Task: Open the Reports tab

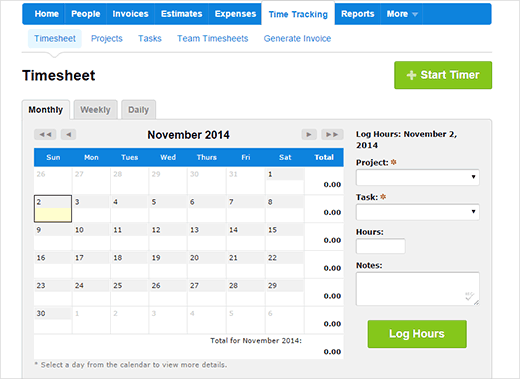Action: point(358,14)
